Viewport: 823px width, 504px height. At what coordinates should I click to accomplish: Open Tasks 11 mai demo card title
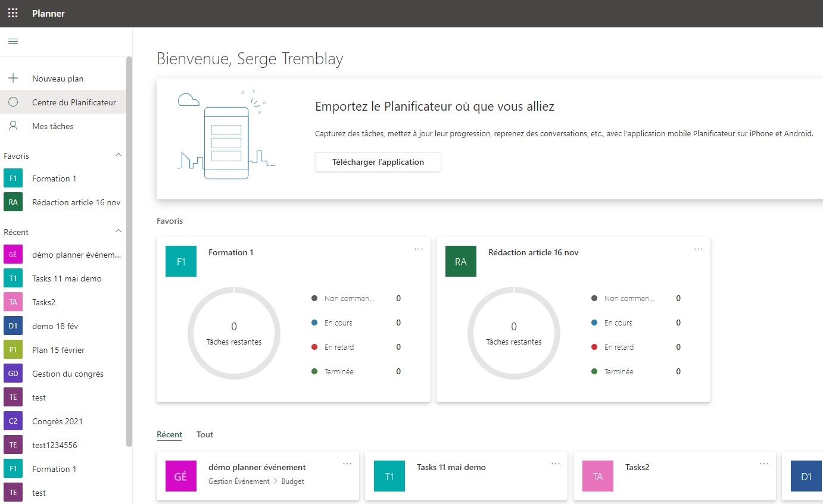click(451, 467)
